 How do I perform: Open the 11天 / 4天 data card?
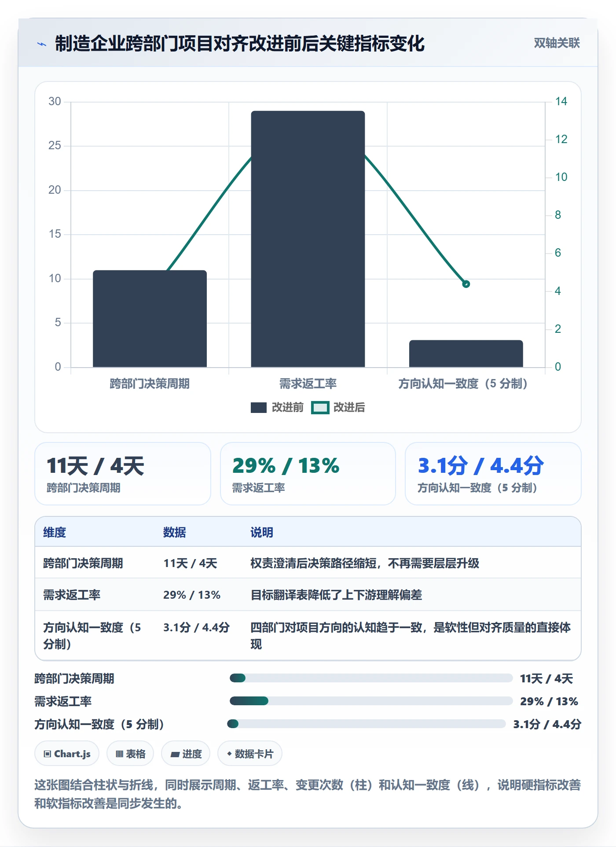[123, 474]
